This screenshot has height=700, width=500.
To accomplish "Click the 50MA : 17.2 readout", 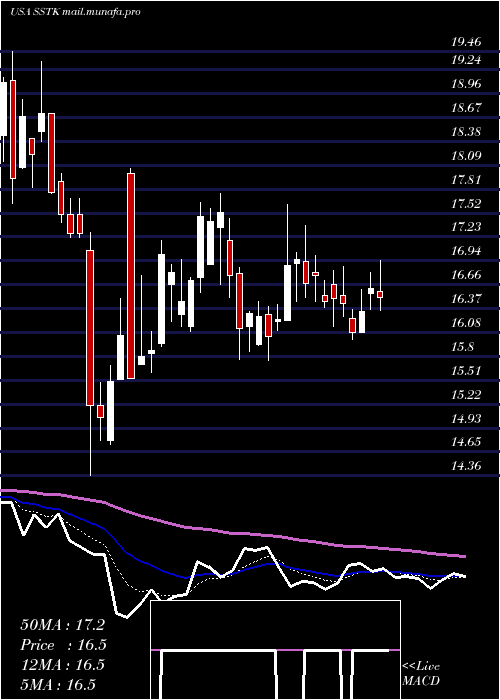I will [62, 625].
